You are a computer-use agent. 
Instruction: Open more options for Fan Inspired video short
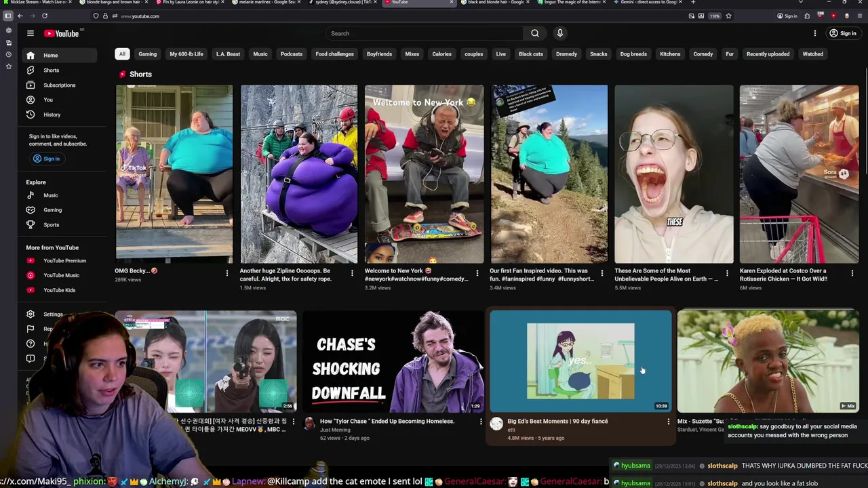tap(602, 273)
